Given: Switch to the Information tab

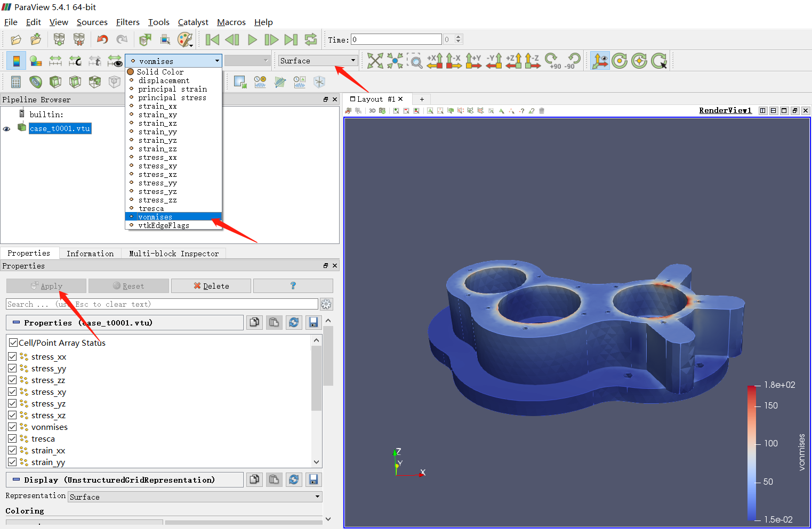Looking at the screenshot, I should point(90,253).
